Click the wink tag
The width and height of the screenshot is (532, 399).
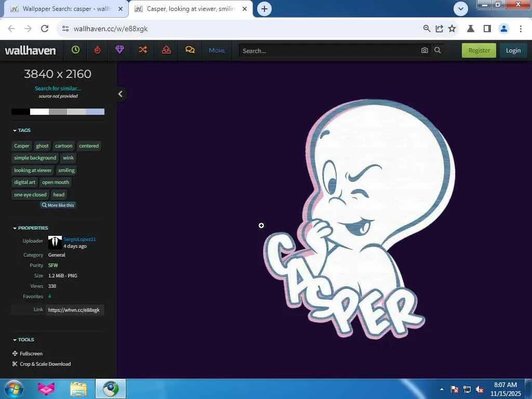68,158
